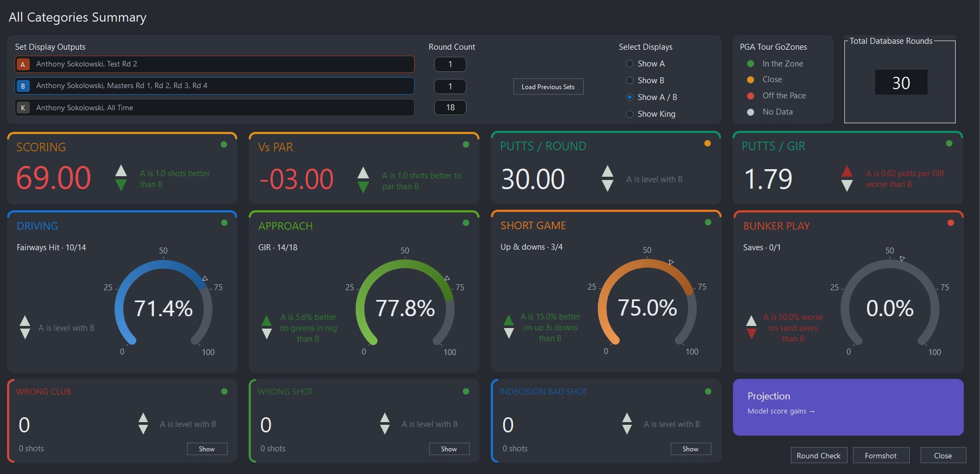
Task: Open Formshot button
Action: pos(881,456)
